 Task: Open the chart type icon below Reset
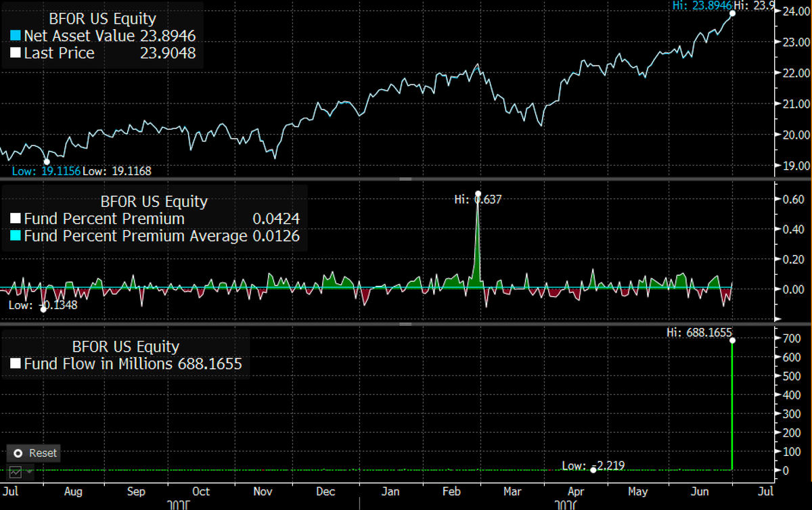(x=16, y=471)
